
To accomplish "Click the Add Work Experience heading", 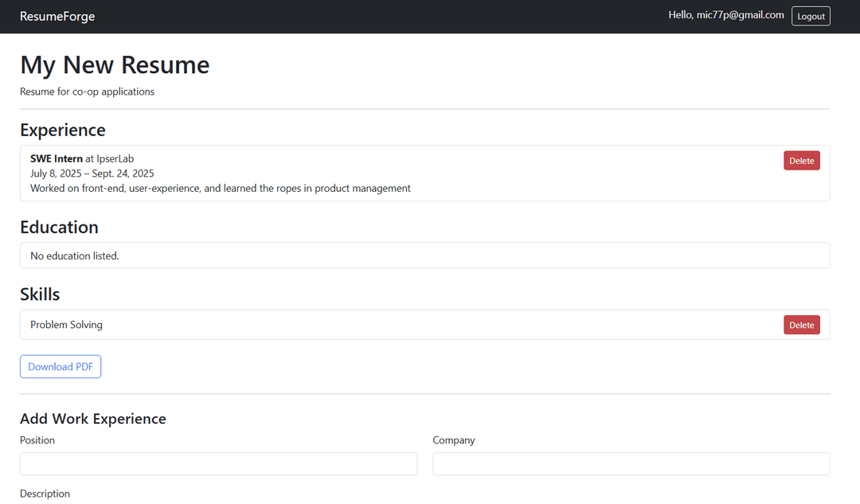I will [93, 419].
